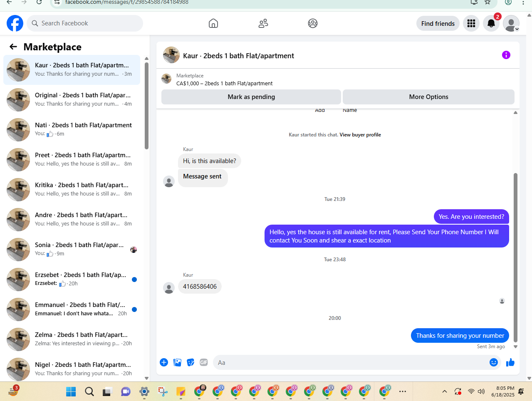Screen dimensions: 532x401
Task: Show hidden system tray icons
Action: [445, 391]
